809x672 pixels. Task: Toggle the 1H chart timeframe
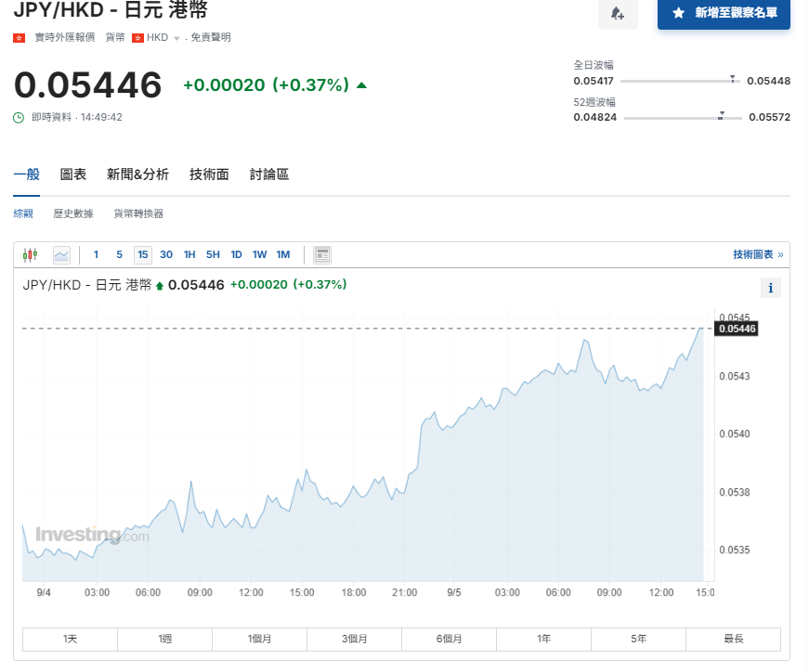click(187, 253)
